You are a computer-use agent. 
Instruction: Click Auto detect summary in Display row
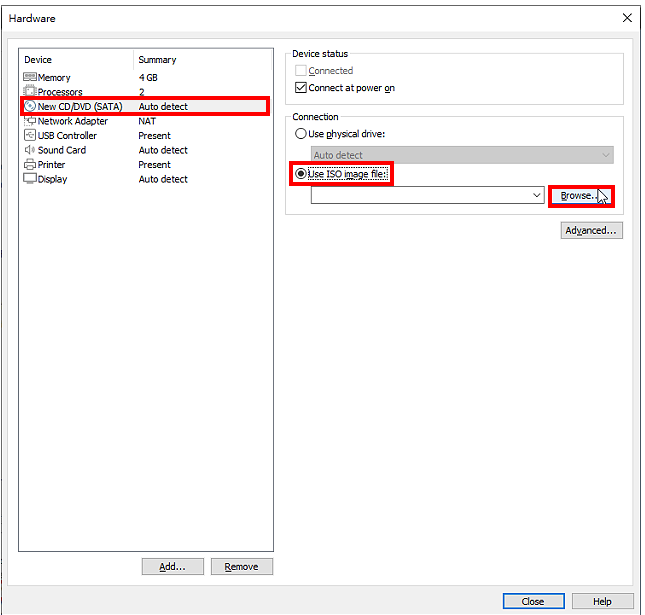(163, 179)
